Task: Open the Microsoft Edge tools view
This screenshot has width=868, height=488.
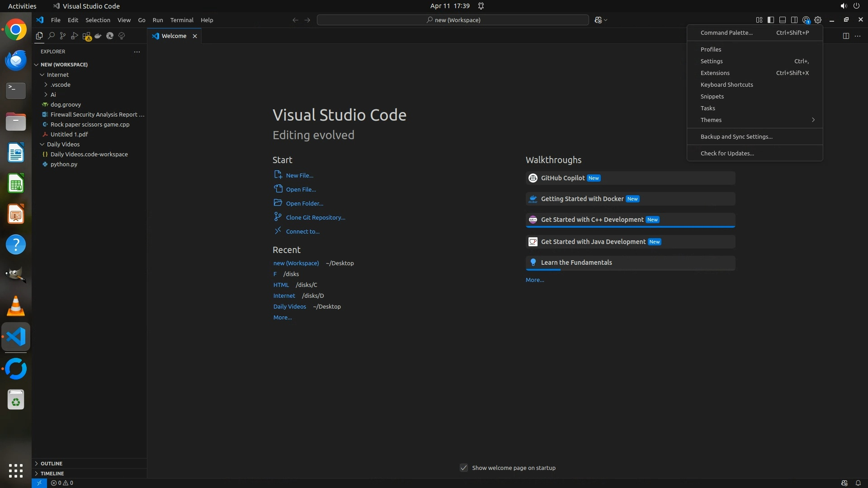Action: tap(110, 36)
